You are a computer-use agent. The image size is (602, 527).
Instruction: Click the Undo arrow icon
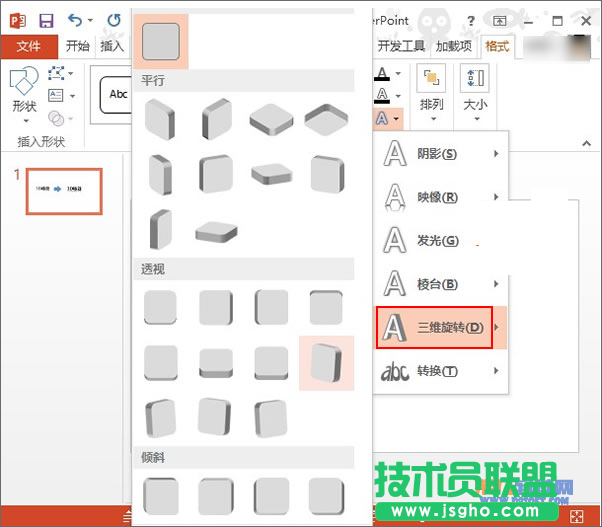click(75, 20)
